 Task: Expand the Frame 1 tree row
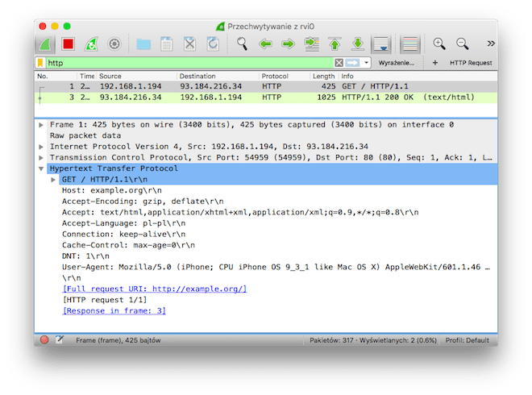pyautogui.click(x=42, y=125)
